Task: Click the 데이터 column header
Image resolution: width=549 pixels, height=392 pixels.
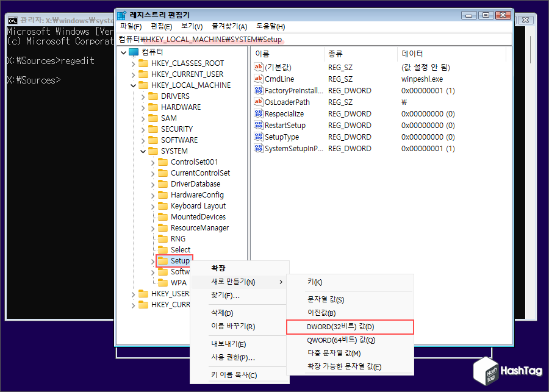Action: [x=451, y=54]
